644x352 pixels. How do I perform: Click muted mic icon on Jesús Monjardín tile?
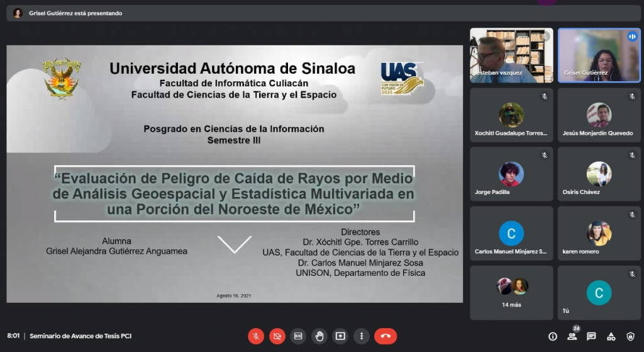click(x=632, y=96)
